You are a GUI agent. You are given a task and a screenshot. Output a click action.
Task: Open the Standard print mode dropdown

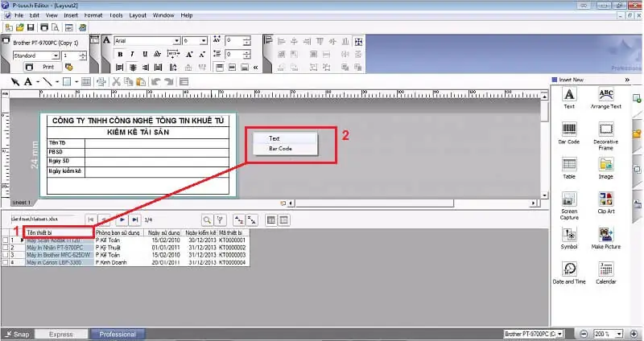pos(56,55)
